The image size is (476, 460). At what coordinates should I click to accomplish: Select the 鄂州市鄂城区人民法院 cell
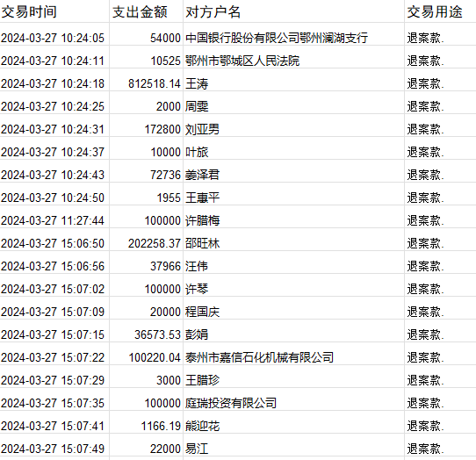point(293,61)
